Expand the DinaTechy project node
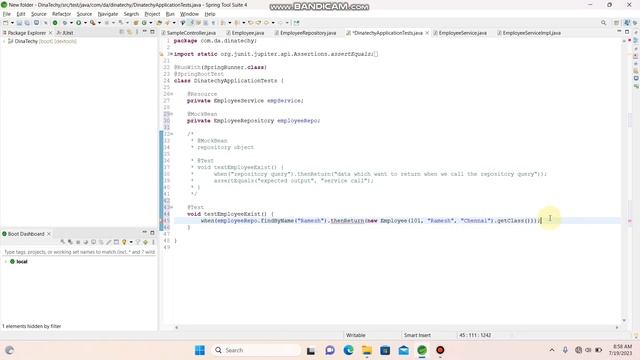 (x=4, y=41)
